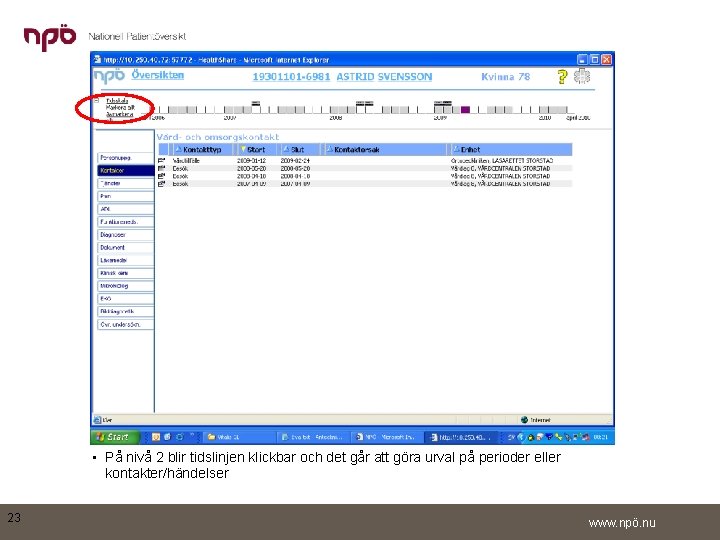Open the Funktionsnedsättning sidebar tab below AOL
720x540 pixels.
tap(125, 222)
